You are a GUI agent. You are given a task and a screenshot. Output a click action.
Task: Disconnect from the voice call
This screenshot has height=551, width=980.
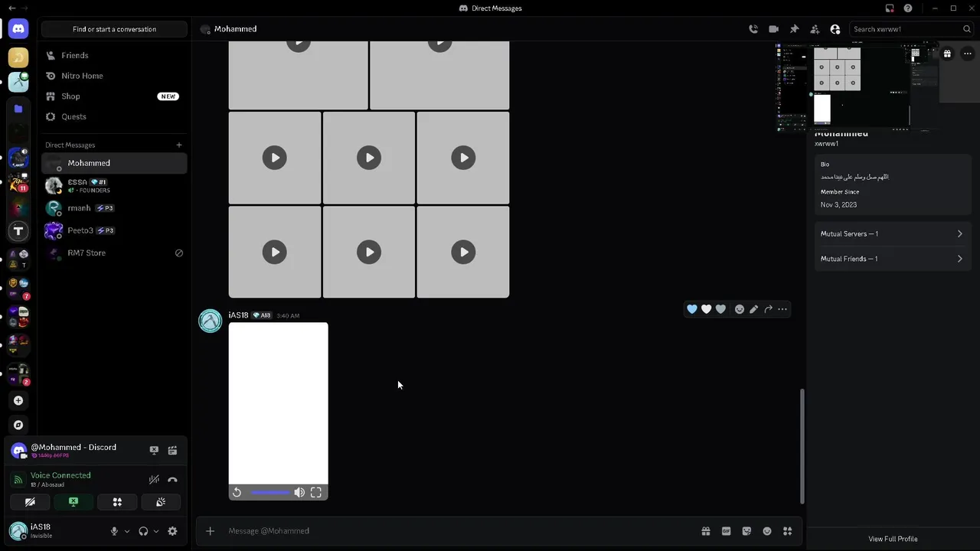[x=172, y=480]
